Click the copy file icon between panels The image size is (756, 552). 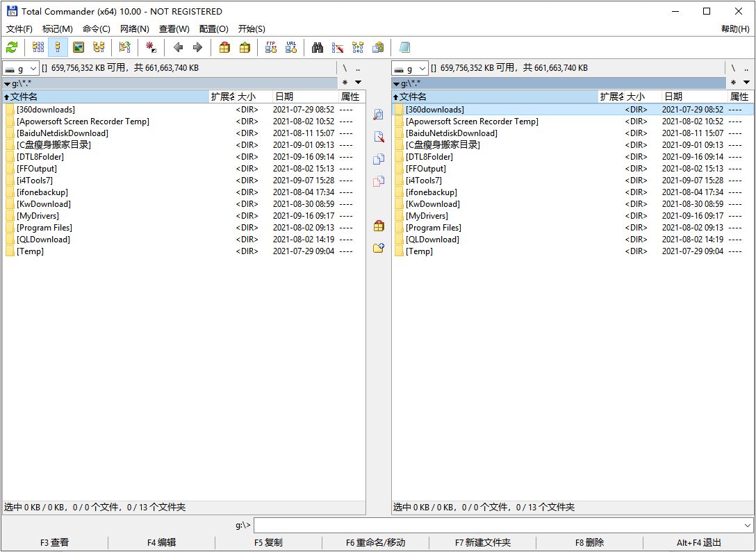point(379,158)
